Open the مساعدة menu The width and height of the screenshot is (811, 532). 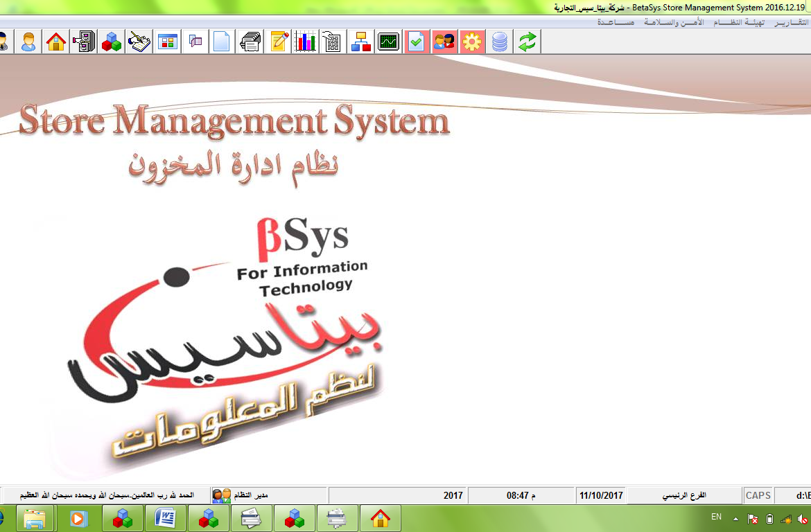pos(616,22)
